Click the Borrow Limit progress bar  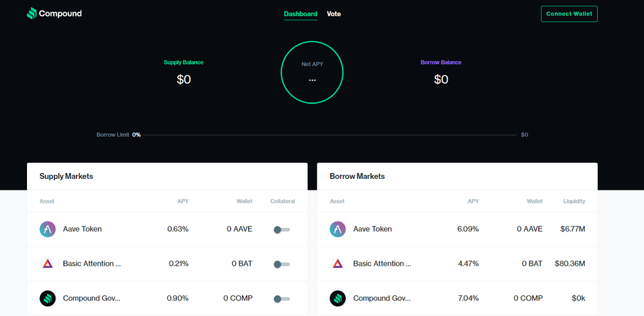[329, 135]
